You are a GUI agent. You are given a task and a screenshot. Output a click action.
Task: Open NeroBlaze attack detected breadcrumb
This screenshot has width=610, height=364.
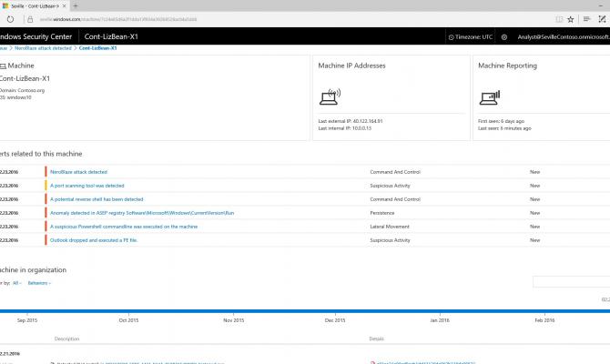(43, 48)
